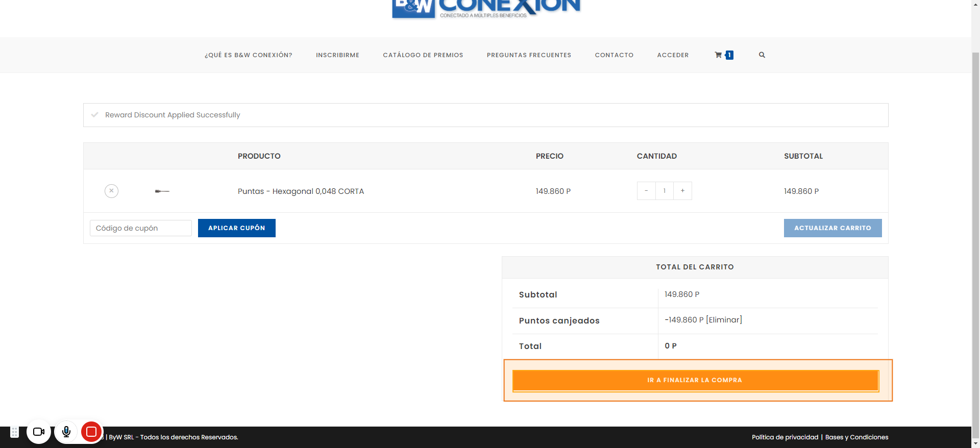Stop the screen recording
This screenshot has height=448, width=980.
91,432
